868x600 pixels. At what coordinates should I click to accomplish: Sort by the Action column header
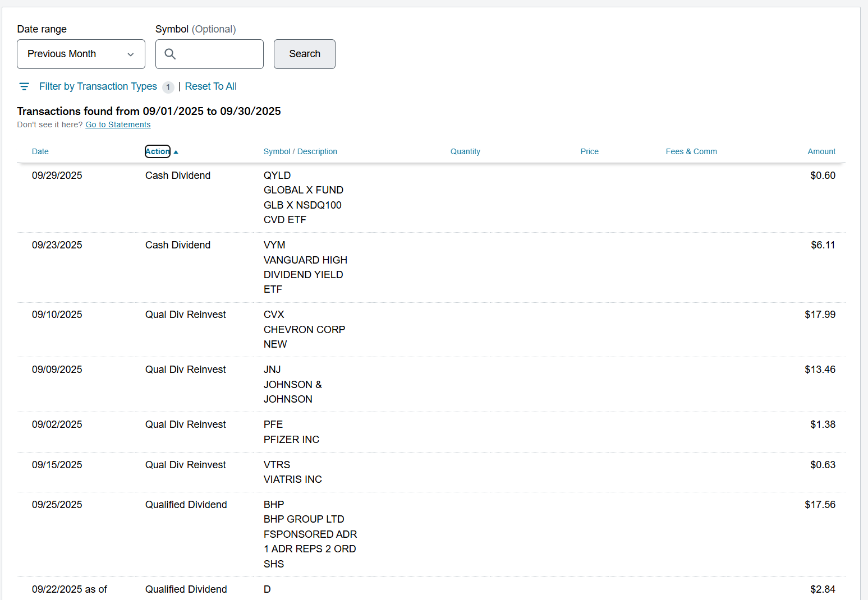coord(158,151)
